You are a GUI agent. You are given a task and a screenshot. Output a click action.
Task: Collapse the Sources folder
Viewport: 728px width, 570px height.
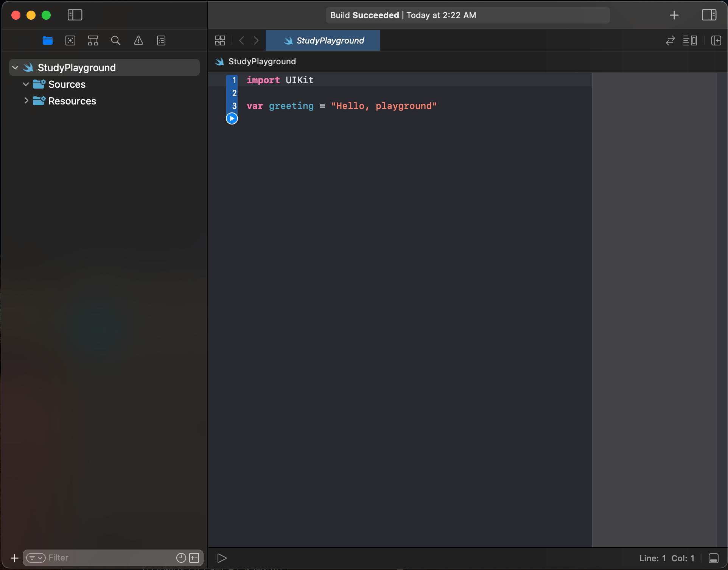(26, 84)
